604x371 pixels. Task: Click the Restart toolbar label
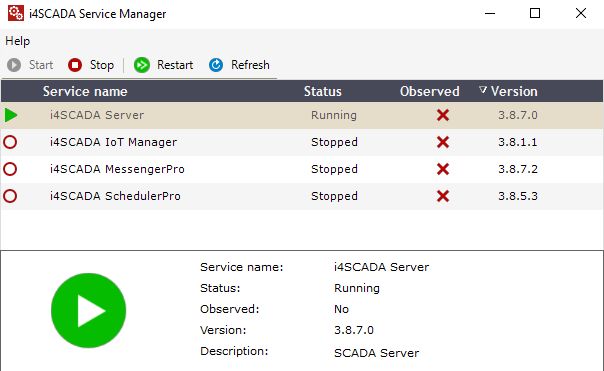175,65
